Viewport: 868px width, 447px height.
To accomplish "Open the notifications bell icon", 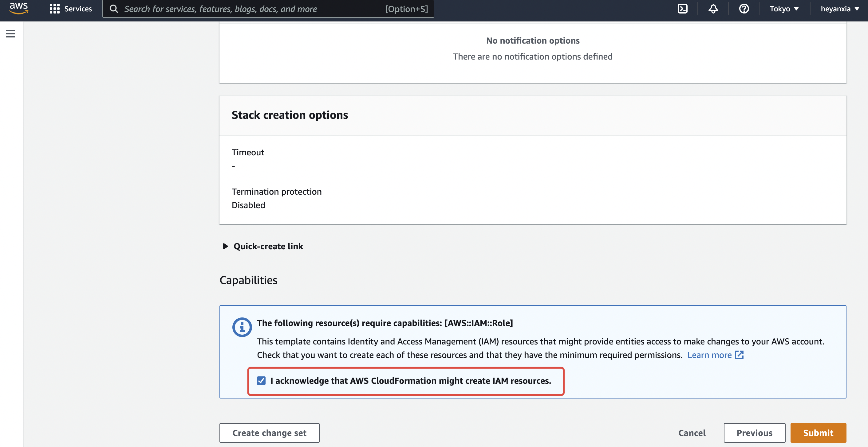I will pos(713,9).
